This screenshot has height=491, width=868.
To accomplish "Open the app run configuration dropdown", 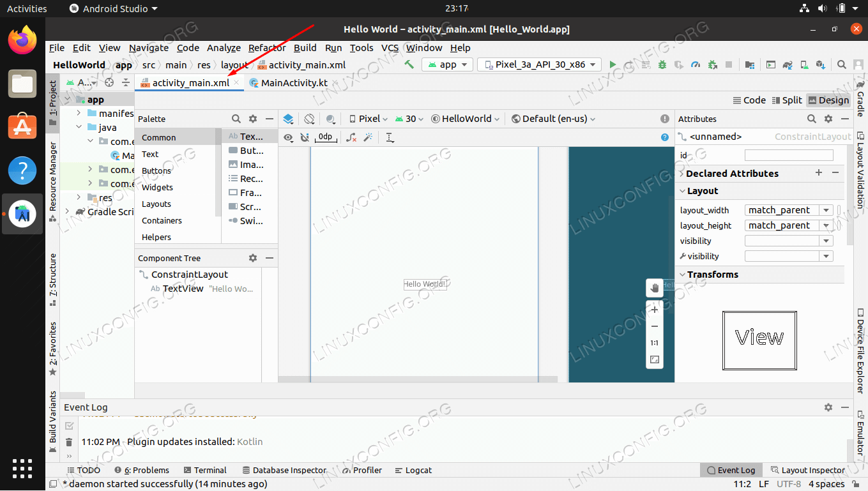I will coord(447,64).
